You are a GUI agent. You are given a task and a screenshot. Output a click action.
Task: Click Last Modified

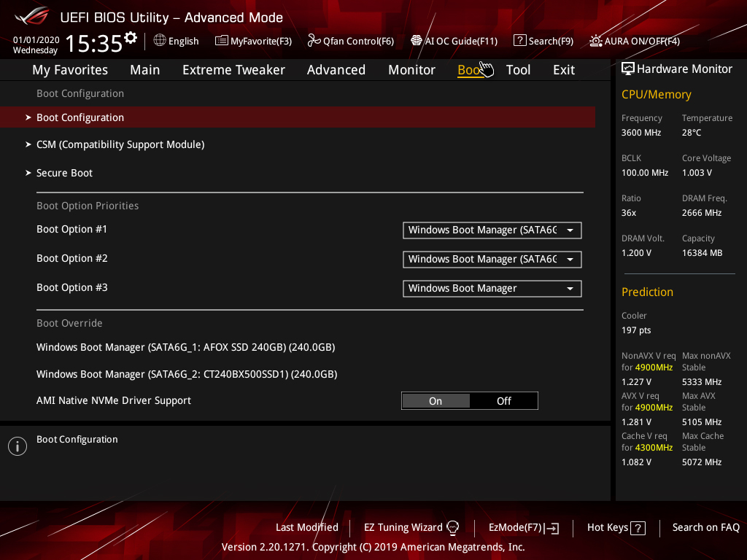(x=307, y=527)
